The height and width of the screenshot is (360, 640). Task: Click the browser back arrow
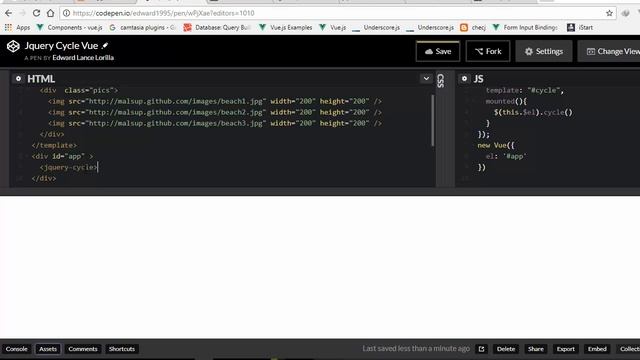9,13
